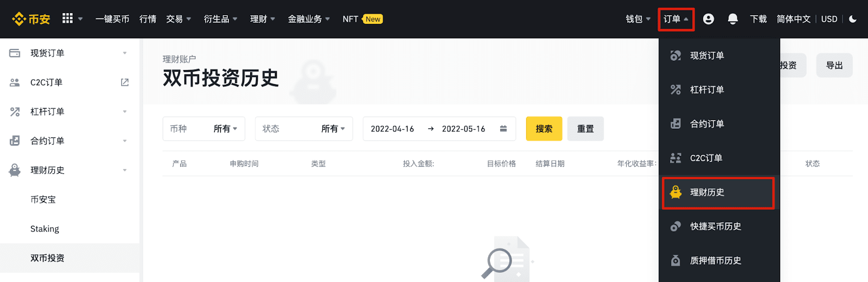868x282 pixels.
Task: Click 申购时间 column header
Action: pos(244,164)
